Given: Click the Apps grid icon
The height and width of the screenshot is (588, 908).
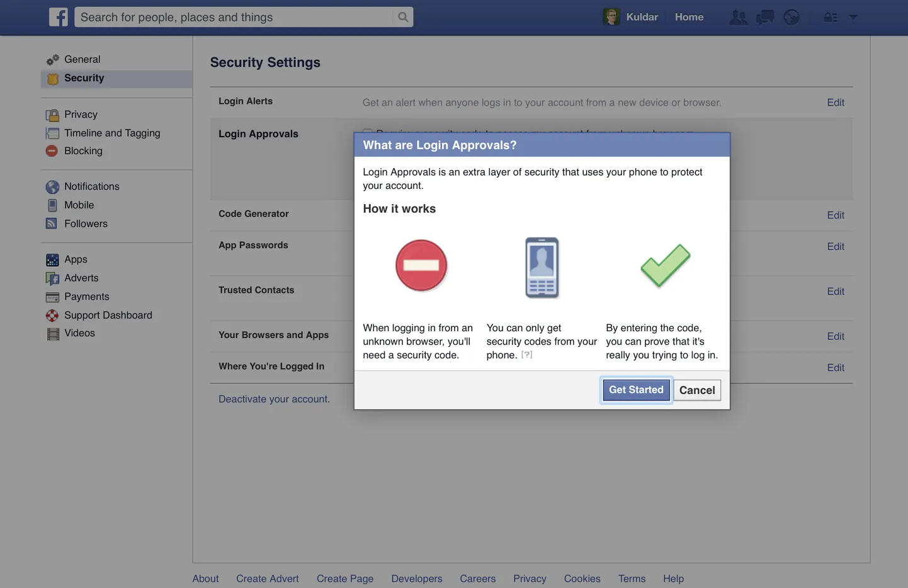Looking at the screenshot, I should pos(52,260).
